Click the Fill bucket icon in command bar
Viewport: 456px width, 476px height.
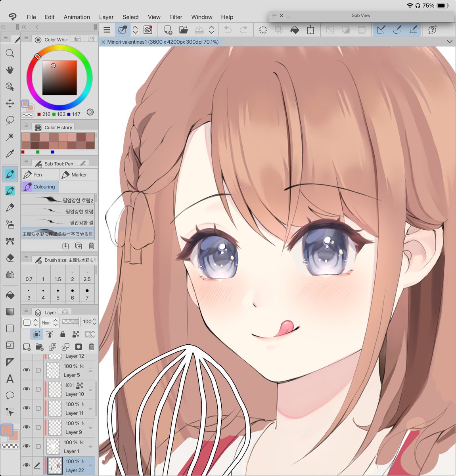click(295, 30)
